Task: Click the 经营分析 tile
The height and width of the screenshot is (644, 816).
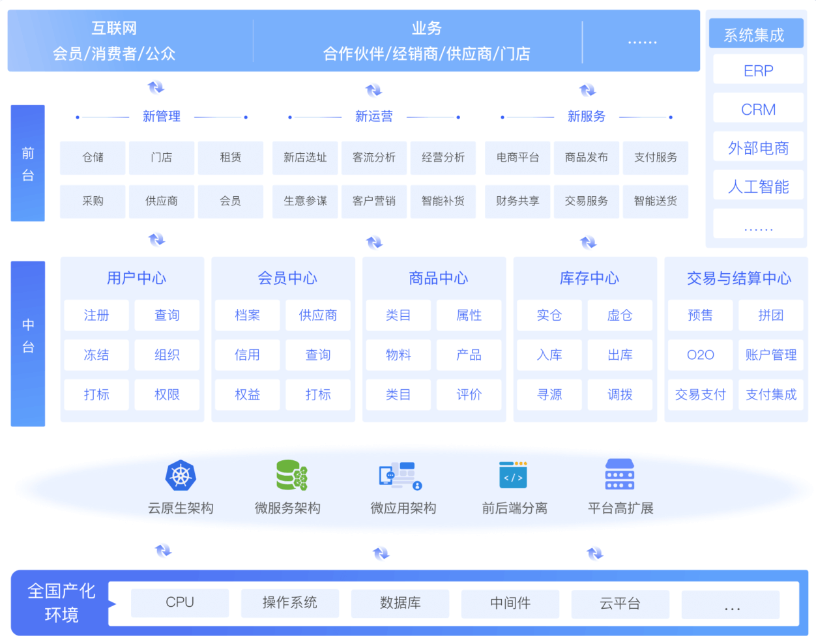Action: point(443,157)
